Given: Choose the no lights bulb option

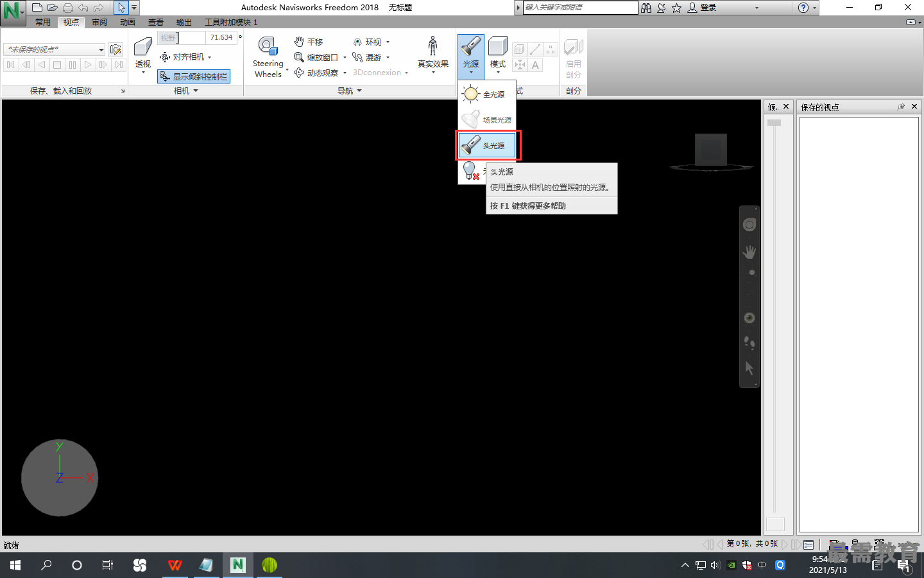Looking at the screenshot, I should coord(472,171).
